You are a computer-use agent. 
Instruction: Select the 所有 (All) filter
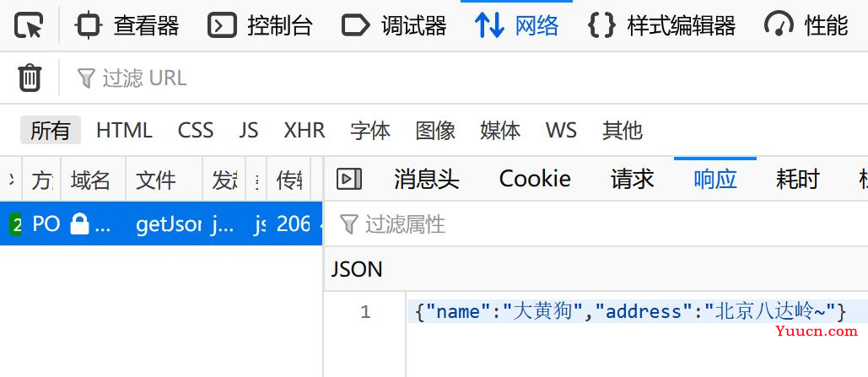[x=51, y=131]
